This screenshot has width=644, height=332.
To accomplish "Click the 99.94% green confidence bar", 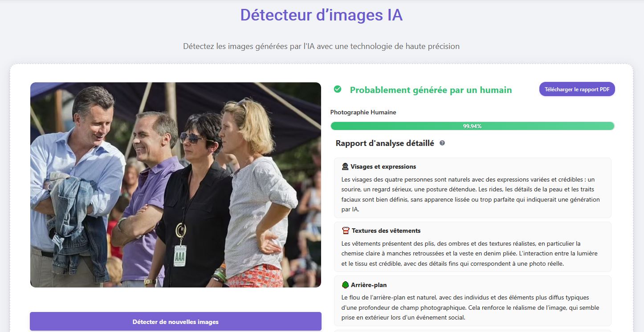I will (x=472, y=126).
